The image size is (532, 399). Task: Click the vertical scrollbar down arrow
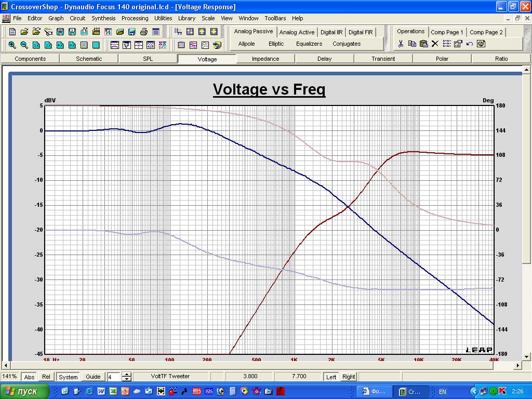(x=526, y=356)
